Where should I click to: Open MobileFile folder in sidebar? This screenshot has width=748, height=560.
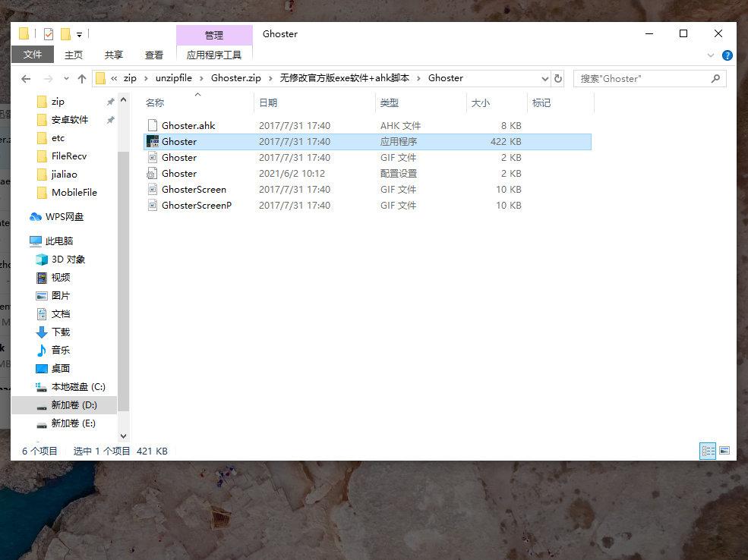click(74, 193)
